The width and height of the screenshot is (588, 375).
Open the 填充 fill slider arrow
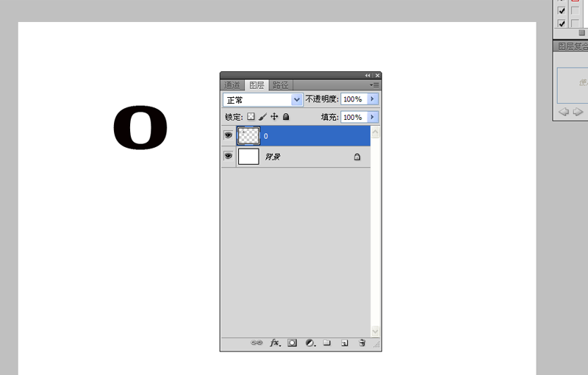[373, 117]
